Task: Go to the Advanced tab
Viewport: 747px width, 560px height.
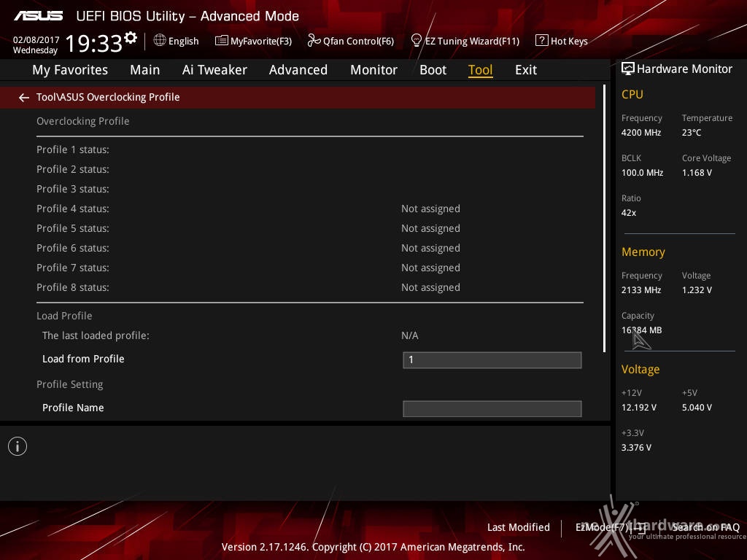Action: point(298,70)
